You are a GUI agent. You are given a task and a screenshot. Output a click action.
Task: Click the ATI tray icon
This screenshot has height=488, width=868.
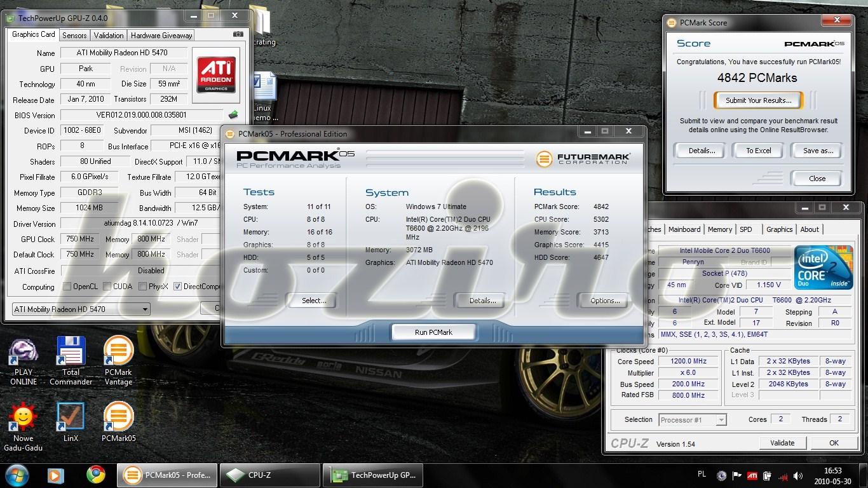pyautogui.click(x=751, y=475)
